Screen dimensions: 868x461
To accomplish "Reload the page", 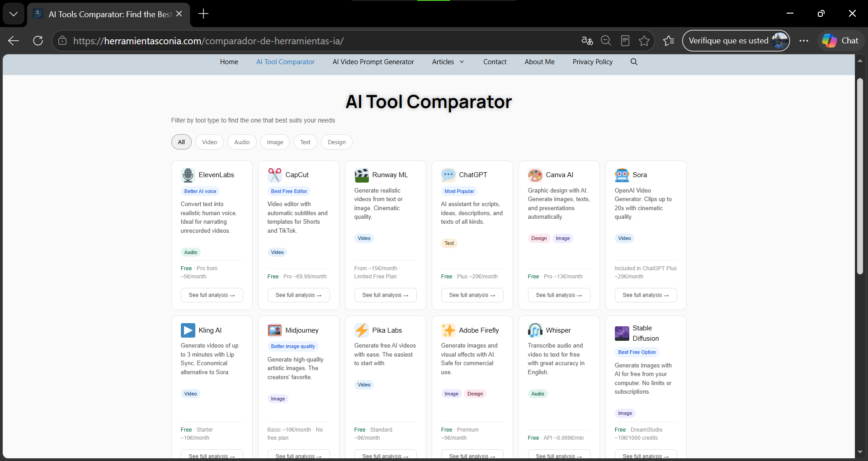I will point(38,41).
